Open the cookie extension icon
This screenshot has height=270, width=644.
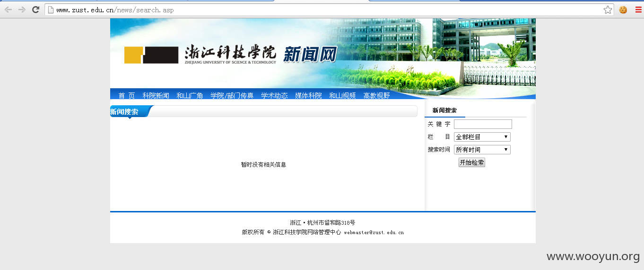[x=623, y=9]
